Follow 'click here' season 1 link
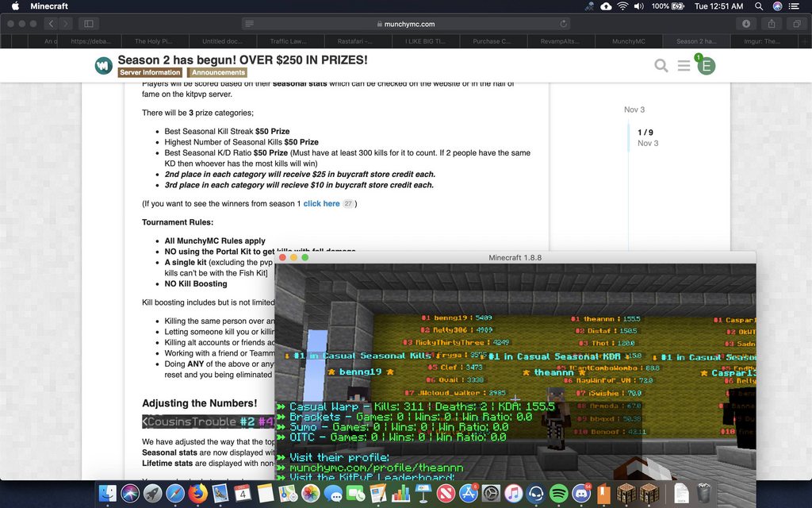This screenshot has width=812, height=508. [x=321, y=204]
